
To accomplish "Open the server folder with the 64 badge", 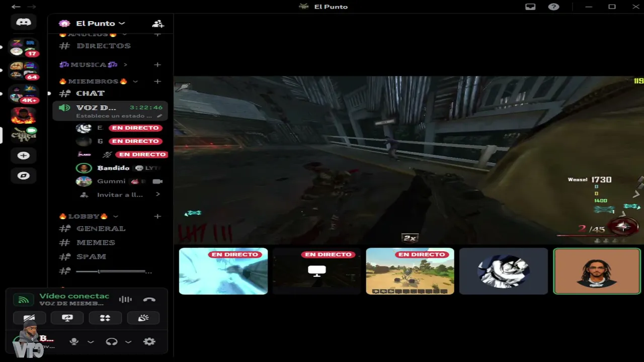I will pyautogui.click(x=23, y=71).
